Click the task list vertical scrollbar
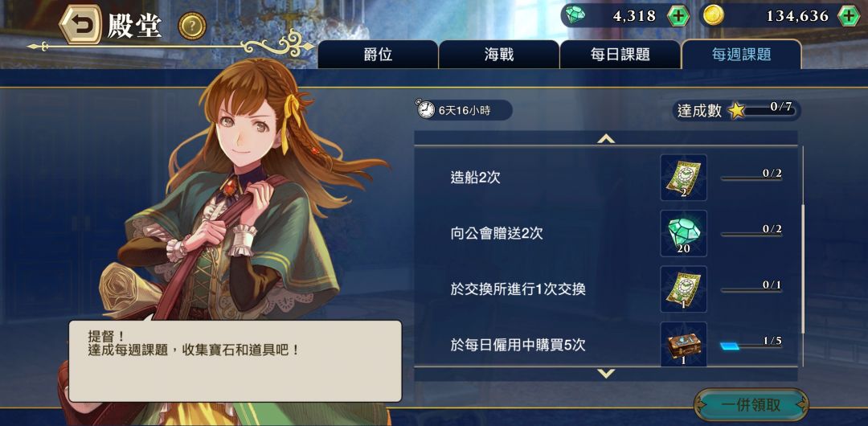This screenshot has width=868, height=426. (802, 256)
